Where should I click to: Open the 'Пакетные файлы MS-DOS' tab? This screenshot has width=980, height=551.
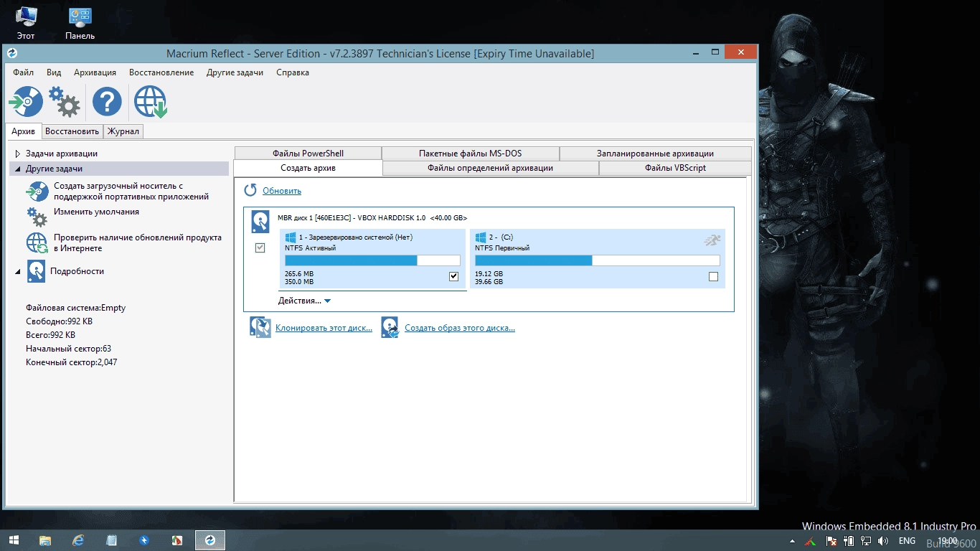471,154
